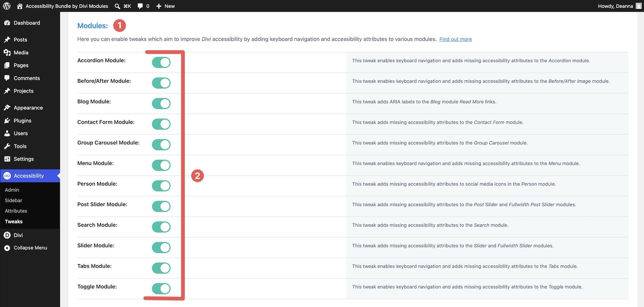Open the comments bubble icon in admin bar

point(140,6)
